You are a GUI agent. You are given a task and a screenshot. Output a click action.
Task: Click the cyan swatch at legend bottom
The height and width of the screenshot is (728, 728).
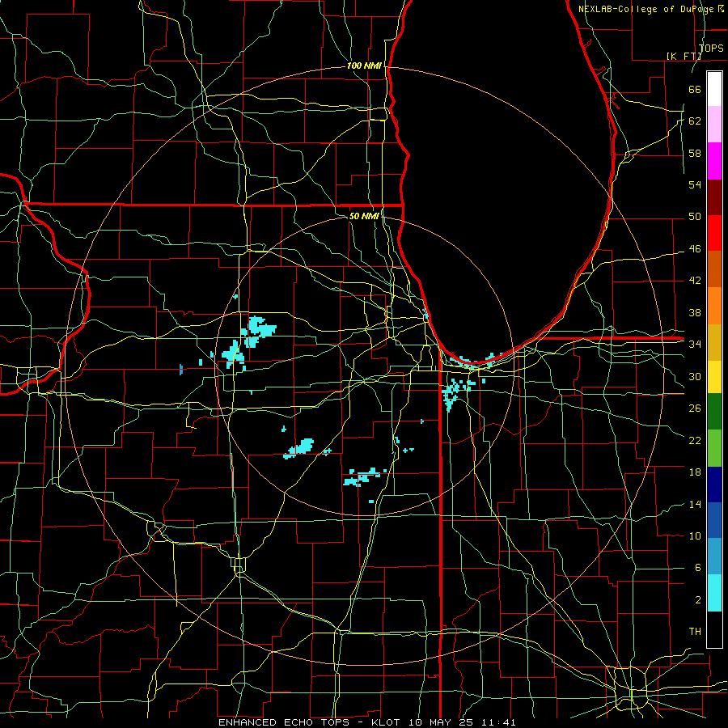pos(714,593)
